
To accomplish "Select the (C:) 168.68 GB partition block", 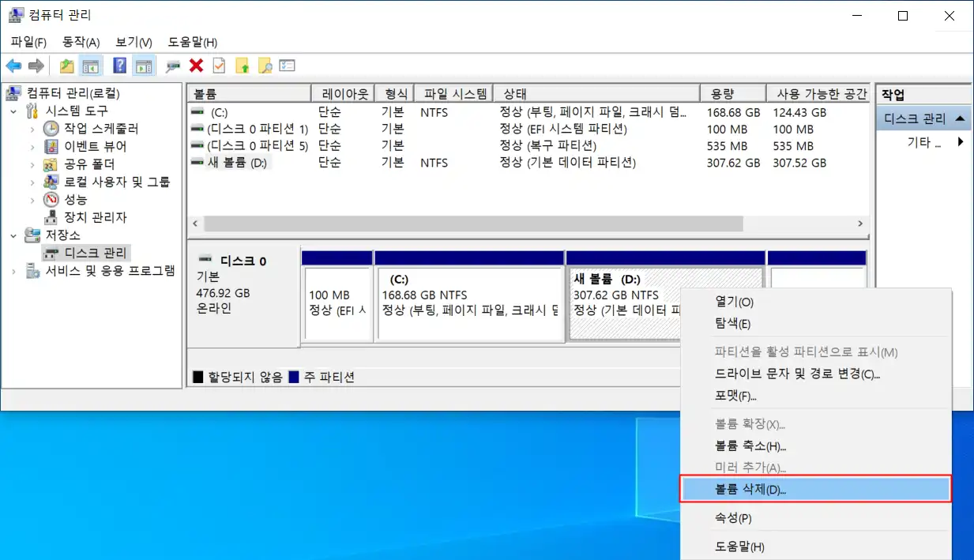I will [469, 296].
